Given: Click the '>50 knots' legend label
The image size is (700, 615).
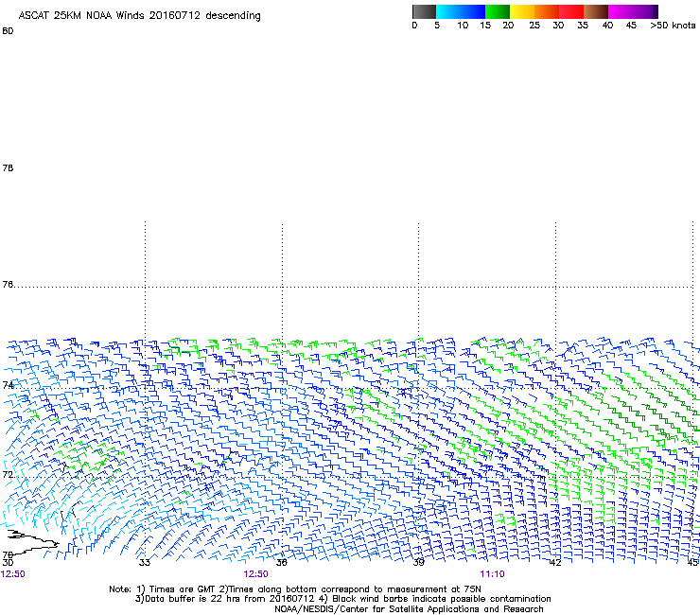Looking at the screenshot, I should (x=673, y=26).
